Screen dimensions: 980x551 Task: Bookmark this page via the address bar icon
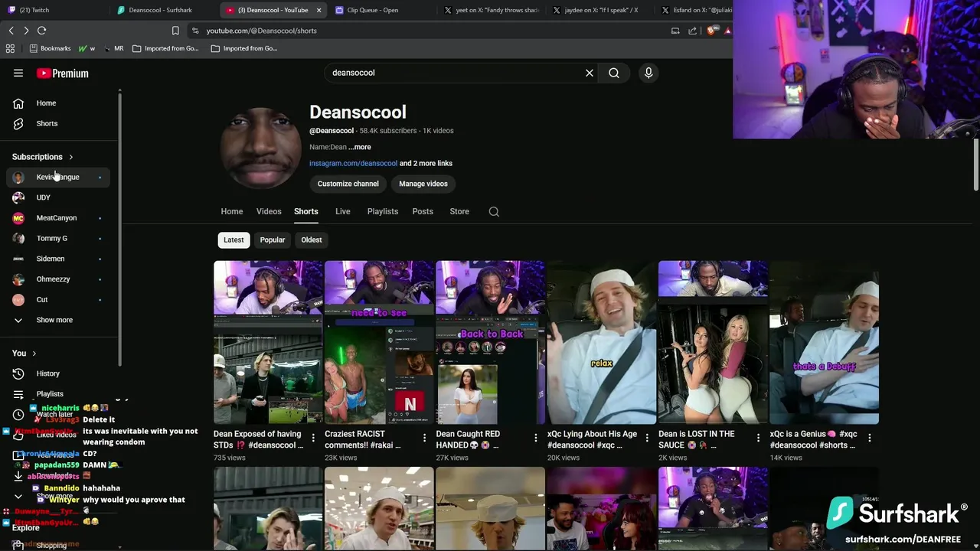point(175,31)
